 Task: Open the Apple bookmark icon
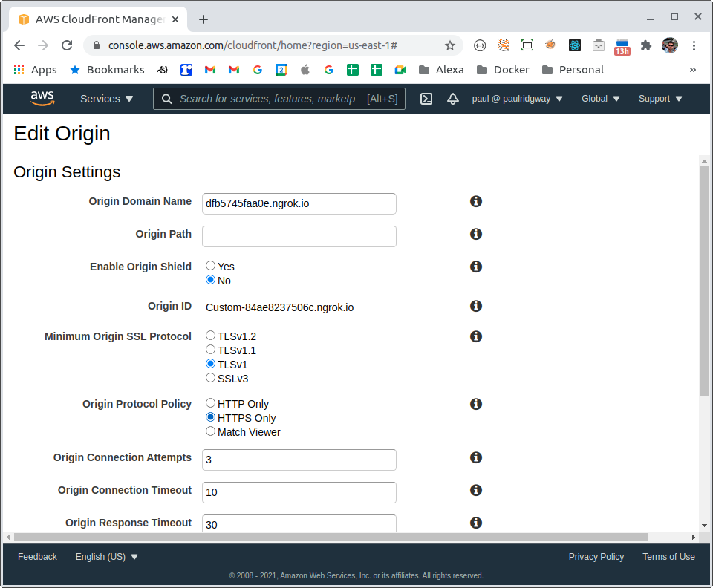tap(305, 70)
